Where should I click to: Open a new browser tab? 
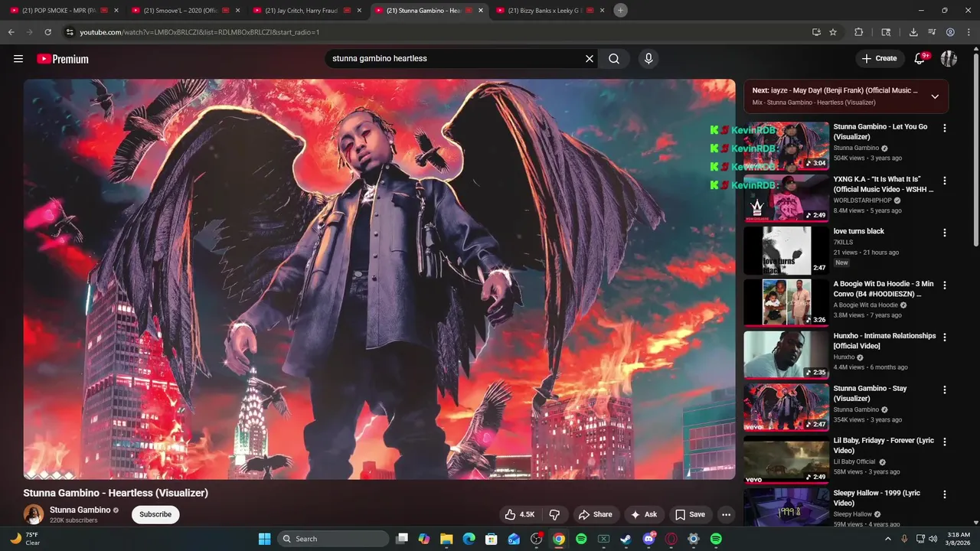[621, 11]
